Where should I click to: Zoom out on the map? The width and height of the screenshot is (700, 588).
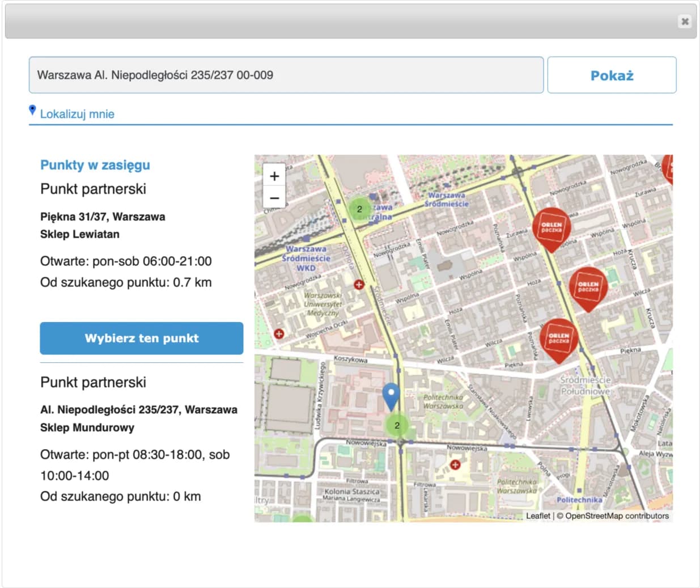[x=274, y=198]
